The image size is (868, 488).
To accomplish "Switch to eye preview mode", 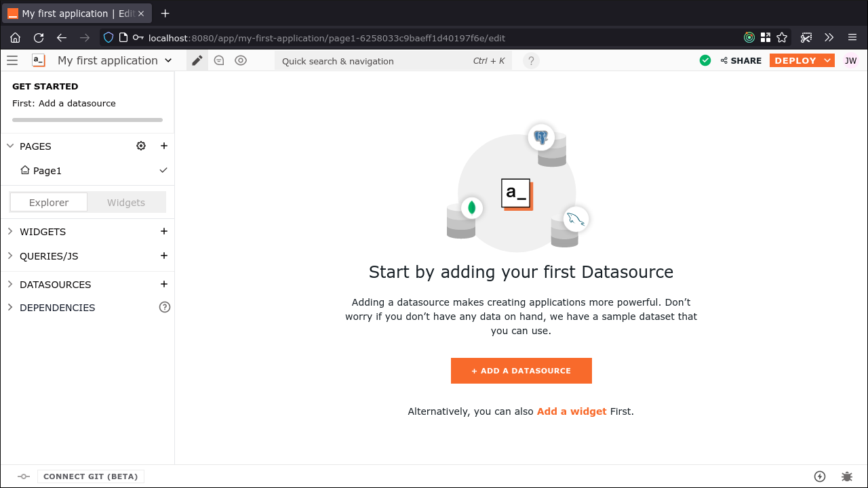I will tap(241, 60).
